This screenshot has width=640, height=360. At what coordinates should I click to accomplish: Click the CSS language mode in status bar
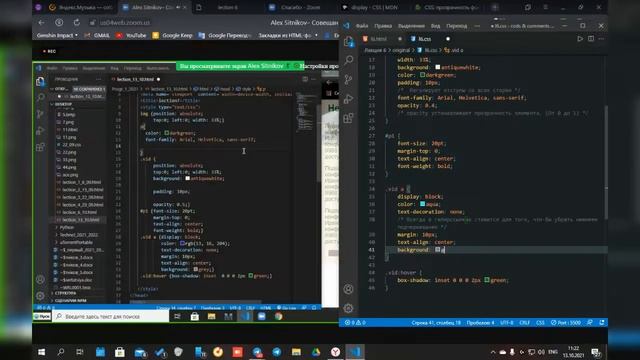tap(540, 322)
